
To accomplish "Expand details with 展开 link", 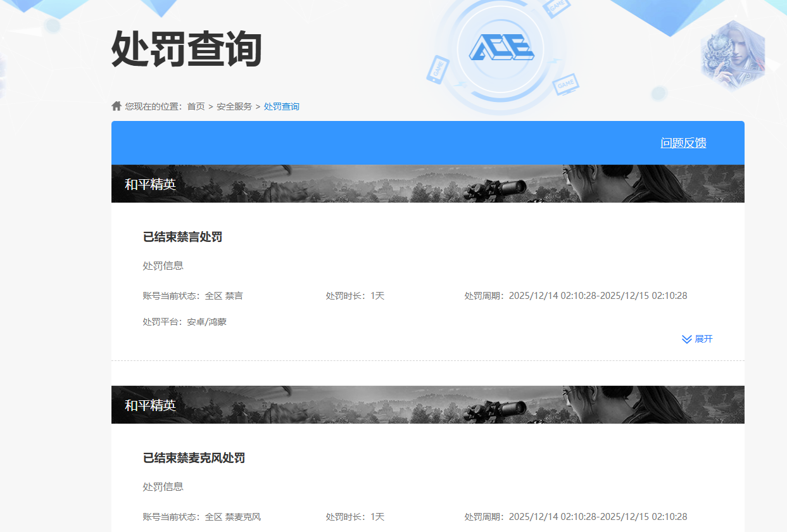I will point(704,339).
